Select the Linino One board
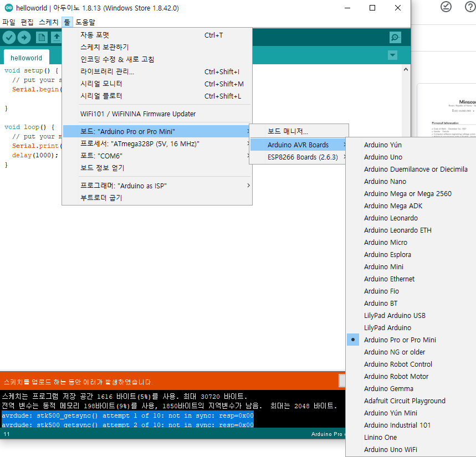 point(411,437)
